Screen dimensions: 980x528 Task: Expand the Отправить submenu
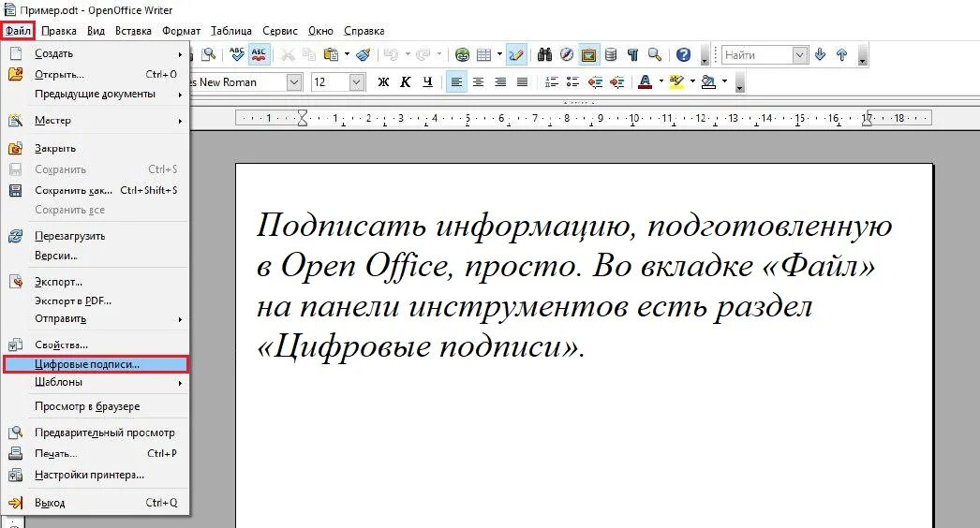[96, 318]
